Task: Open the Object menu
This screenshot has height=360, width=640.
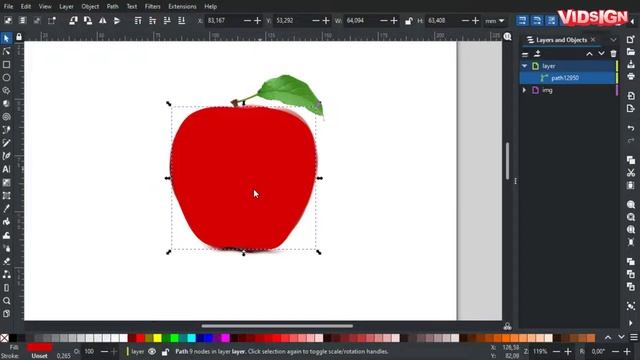Action: (90, 7)
